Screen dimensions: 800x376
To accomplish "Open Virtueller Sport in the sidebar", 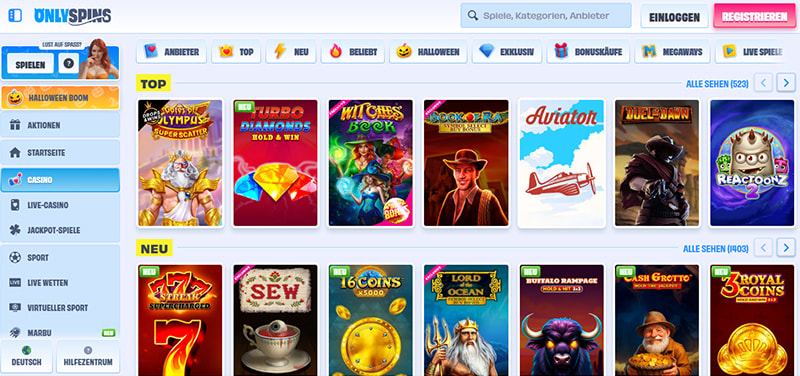I will (x=60, y=308).
